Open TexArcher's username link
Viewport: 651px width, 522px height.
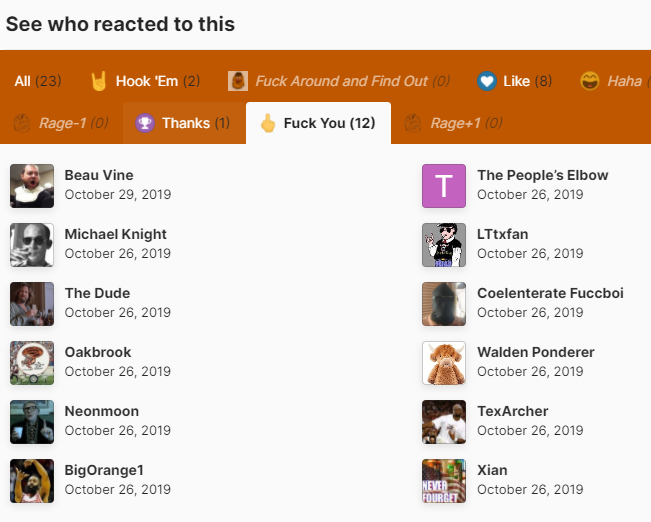click(512, 411)
